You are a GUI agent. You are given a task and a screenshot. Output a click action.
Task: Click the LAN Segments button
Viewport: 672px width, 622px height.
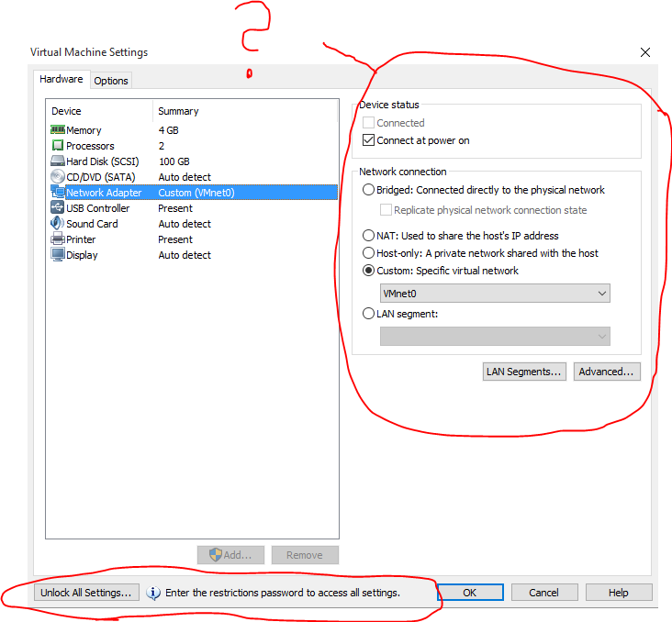click(523, 372)
